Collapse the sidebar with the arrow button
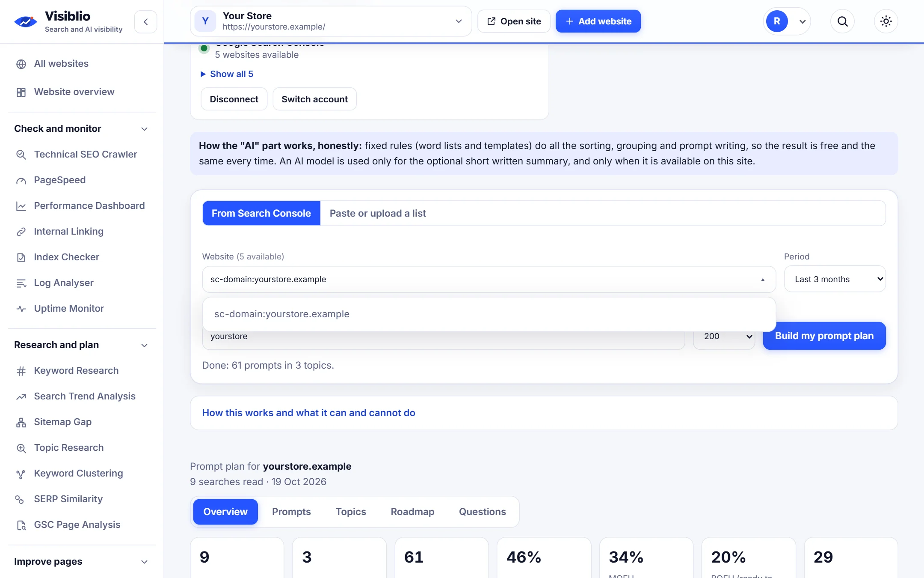The image size is (924, 578). [x=145, y=21]
